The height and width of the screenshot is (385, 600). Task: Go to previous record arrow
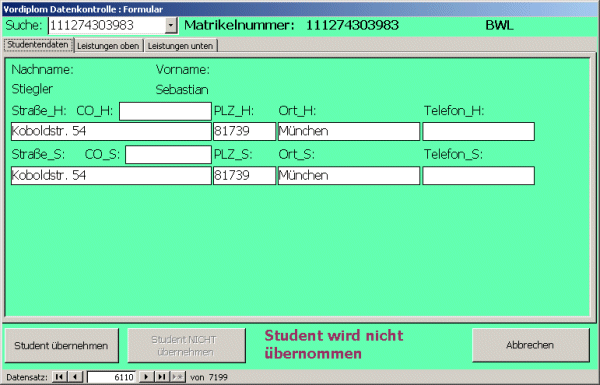(76, 377)
